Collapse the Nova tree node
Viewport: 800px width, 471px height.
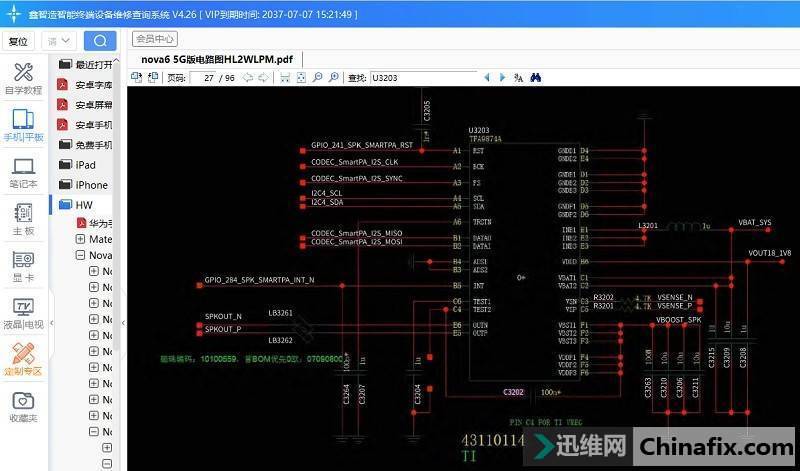(80, 255)
